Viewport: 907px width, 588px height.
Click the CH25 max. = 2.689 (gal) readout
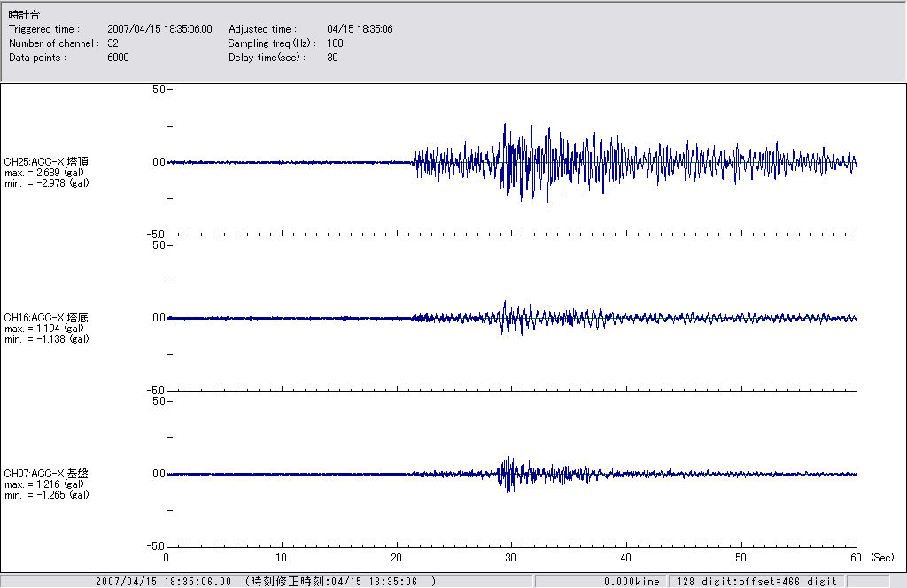coord(46,172)
